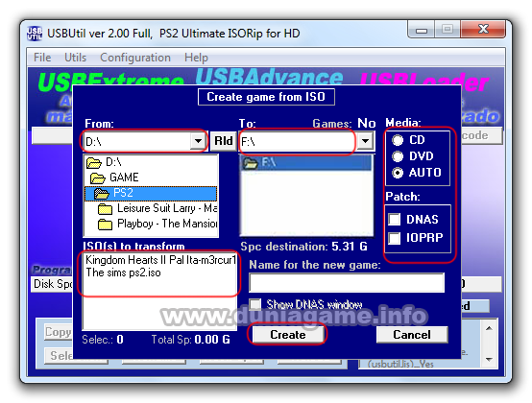The image size is (532, 403).
Task: Click log scrollbar up arrow in main window
Action: click(489, 328)
